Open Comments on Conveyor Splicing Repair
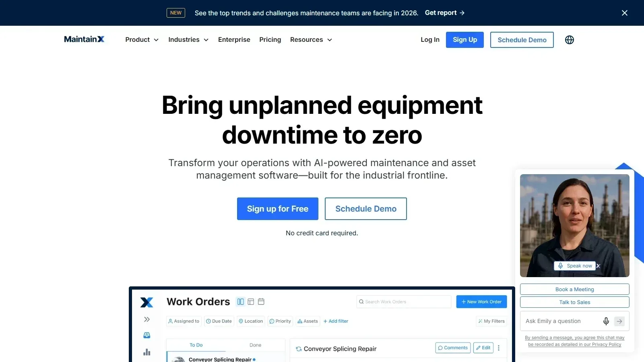Screen dimensions: 644x362 (453, 348)
